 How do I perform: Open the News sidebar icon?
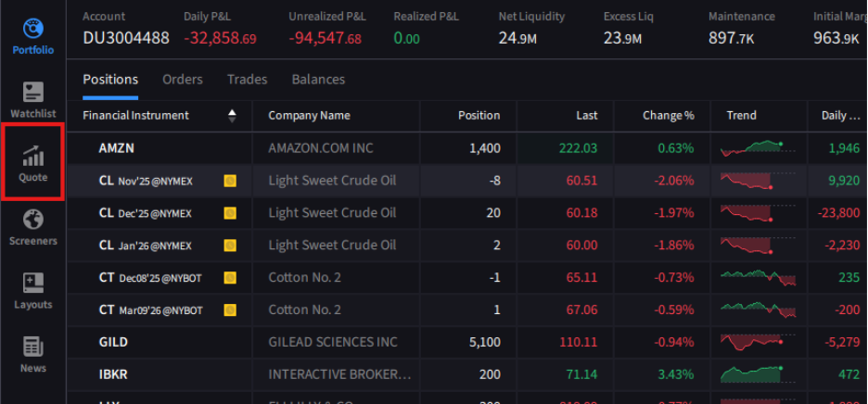[x=32, y=354]
